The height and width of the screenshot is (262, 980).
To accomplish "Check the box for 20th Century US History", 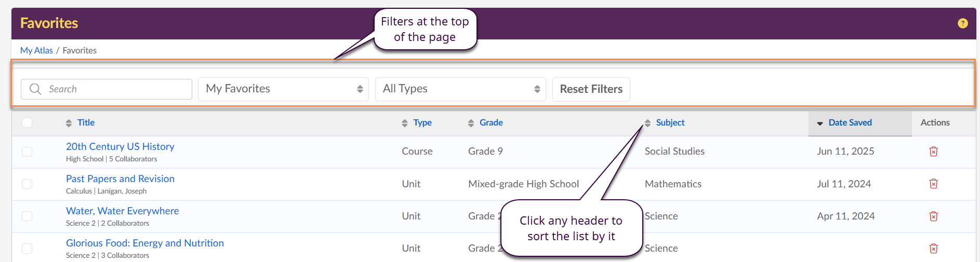I will pos(27,151).
